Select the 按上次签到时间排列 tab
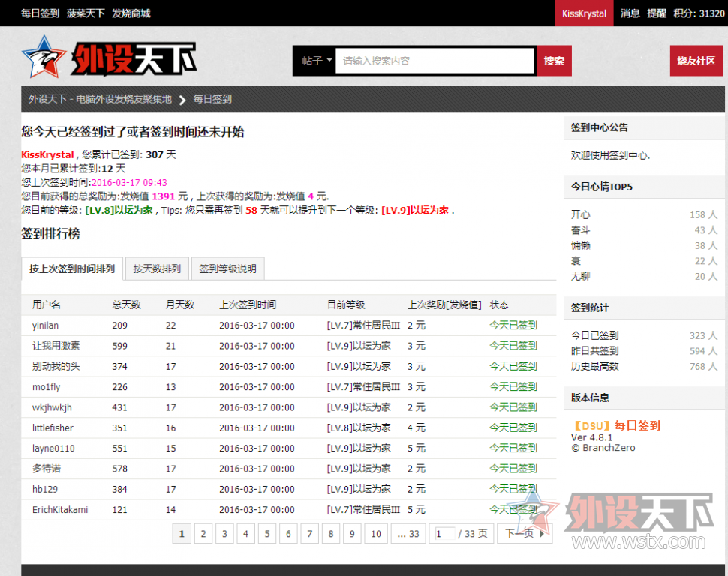This screenshot has height=576, width=728. 72,268
